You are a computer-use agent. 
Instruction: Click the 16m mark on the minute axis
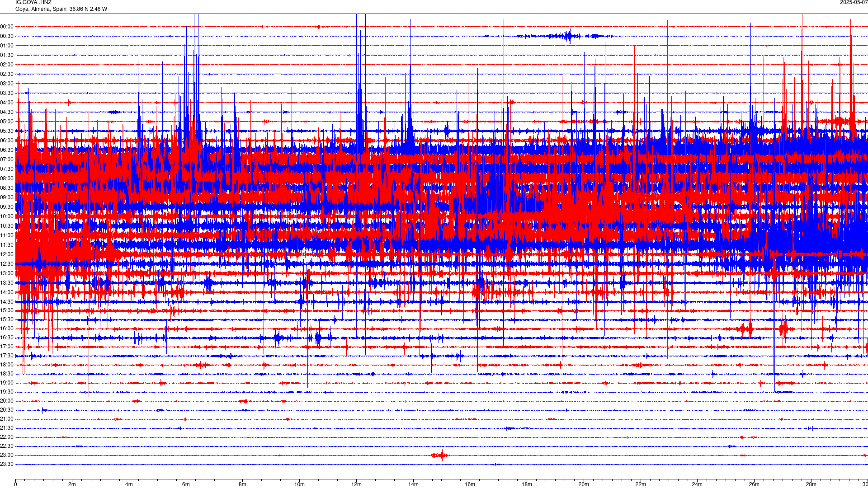tap(470, 484)
